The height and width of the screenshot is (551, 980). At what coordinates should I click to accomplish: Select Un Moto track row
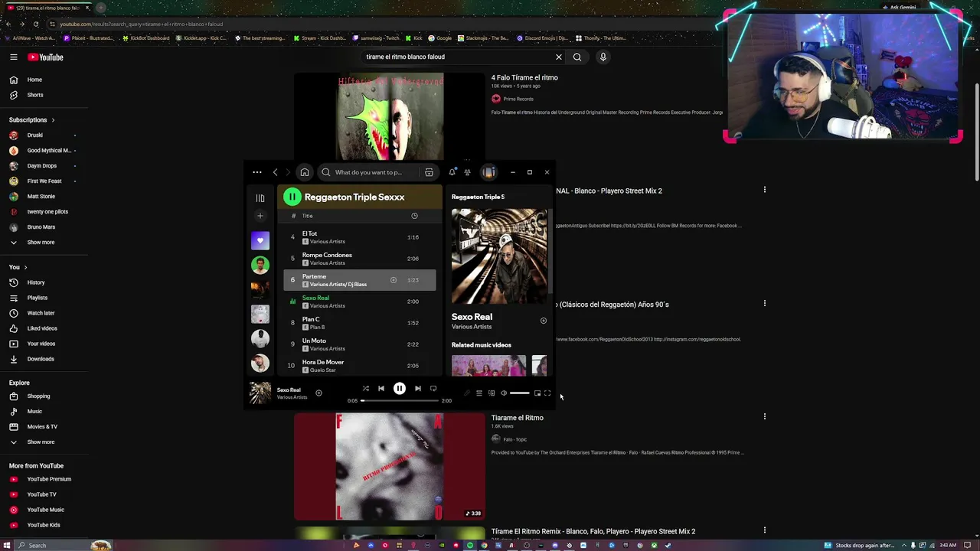360,344
